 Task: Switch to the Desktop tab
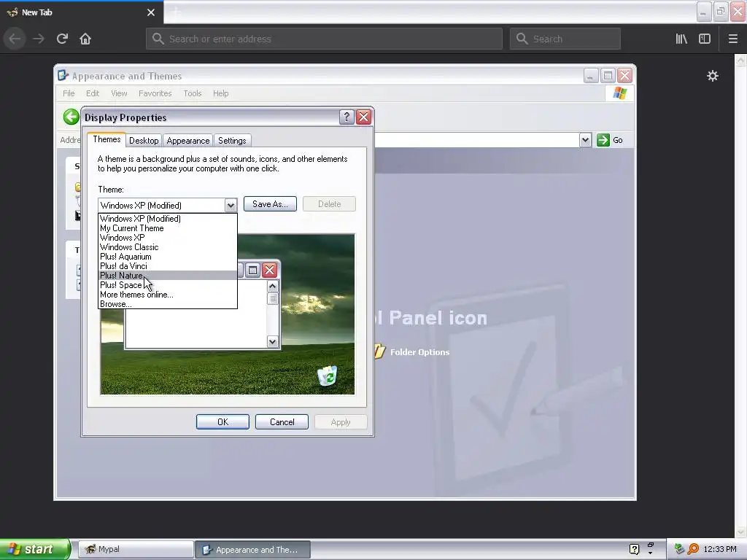coord(144,141)
